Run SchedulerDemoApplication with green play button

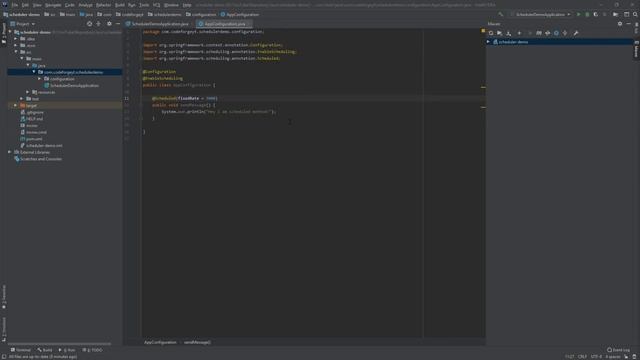578,14
